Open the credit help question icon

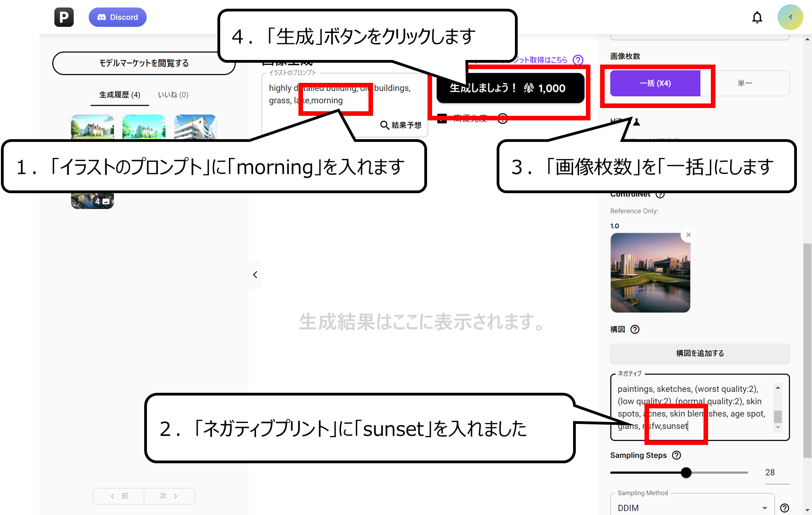578,60
